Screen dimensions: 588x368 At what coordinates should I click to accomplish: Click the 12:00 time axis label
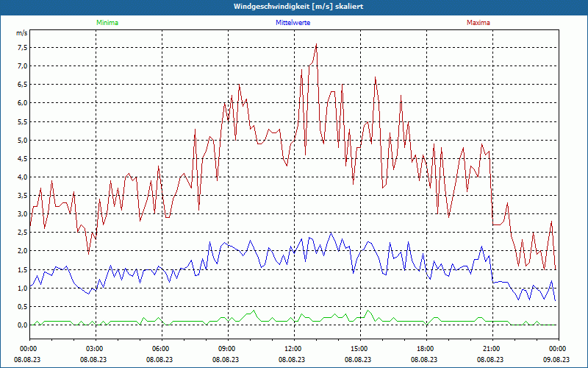tap(294, 349)
